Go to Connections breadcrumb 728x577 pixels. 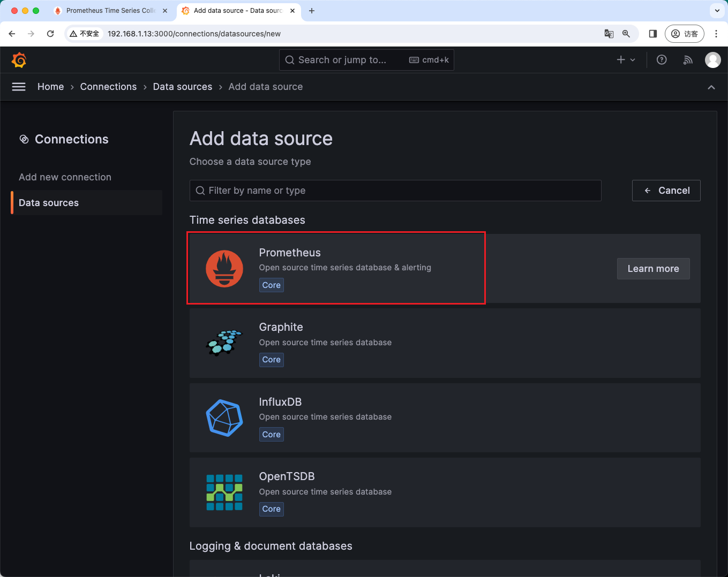[x=108, y=87]
